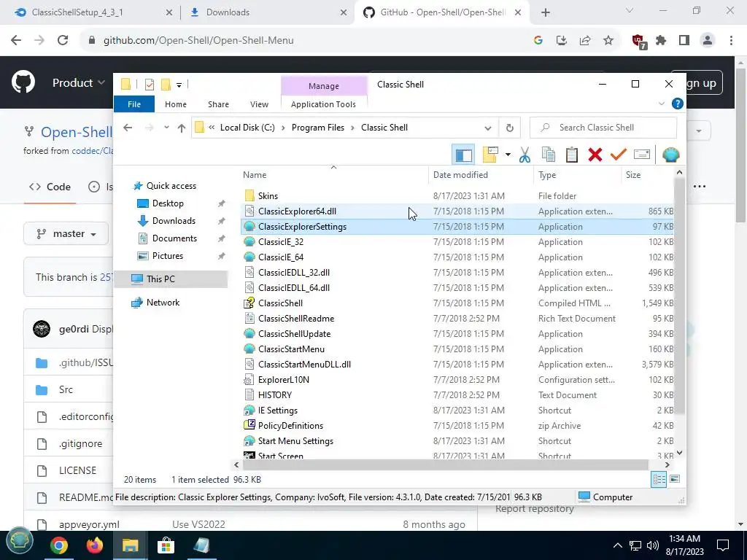Select Network in navigation pane
This screenshot has width=747, height=560.
coord(163,303)
